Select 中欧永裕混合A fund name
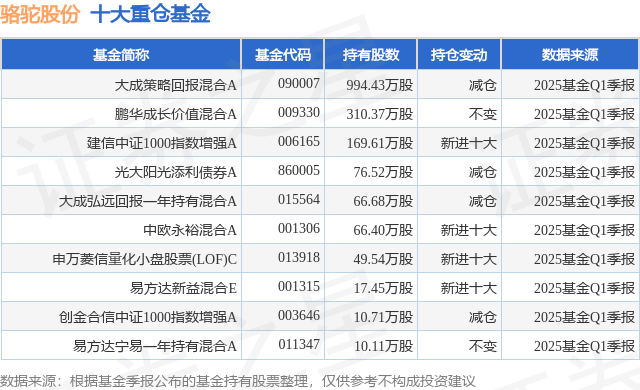640x390 pixels. pyautogui.click(x=190, y=230)
